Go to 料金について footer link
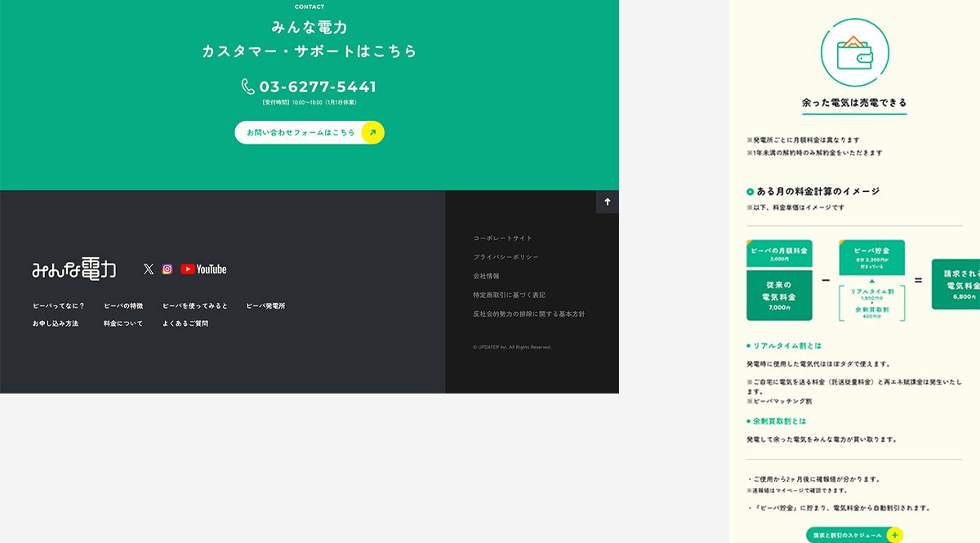The height and width of the screenshot is (543, 980). click(123, 323)
